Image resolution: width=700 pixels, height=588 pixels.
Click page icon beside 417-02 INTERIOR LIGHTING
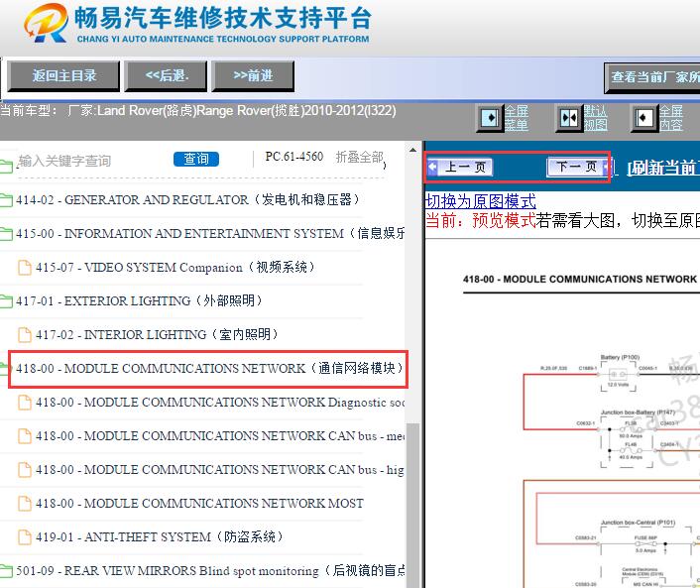[25, 335]
